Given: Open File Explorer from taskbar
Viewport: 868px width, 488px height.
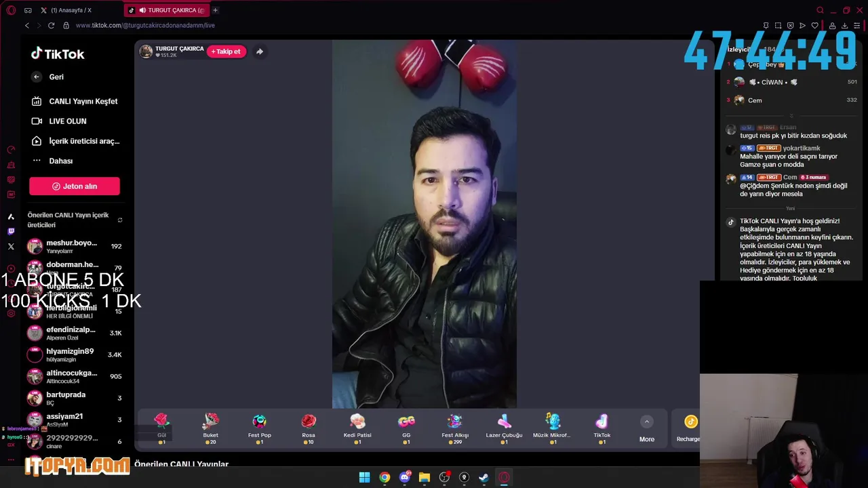Looking at the screenshot, I should 425,477.
